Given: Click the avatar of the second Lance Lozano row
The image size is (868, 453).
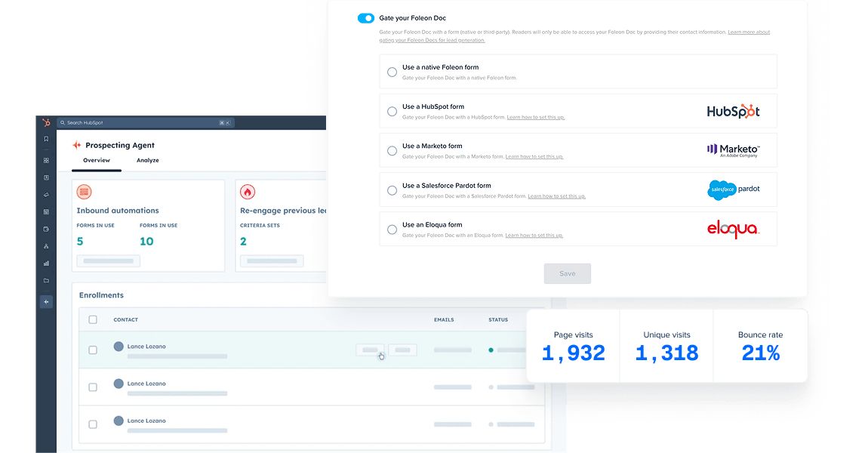Looking at the screenshot, I should point(119,384).
